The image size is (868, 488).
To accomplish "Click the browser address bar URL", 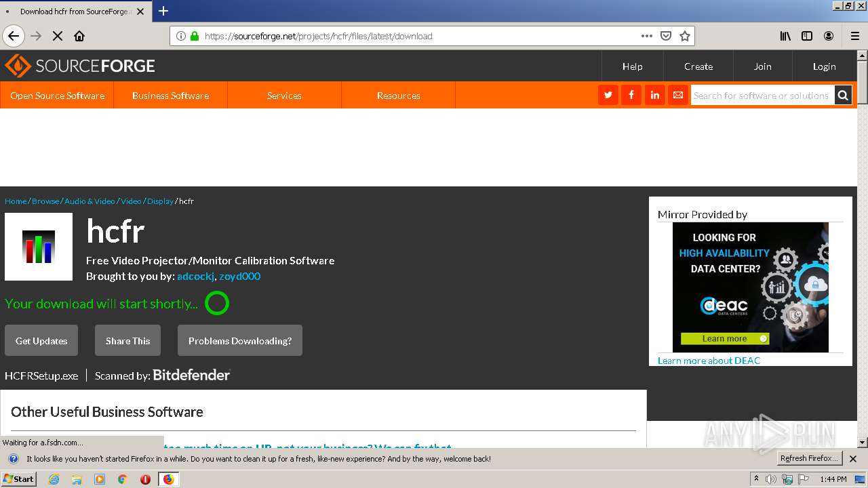I will coord(319,36).
